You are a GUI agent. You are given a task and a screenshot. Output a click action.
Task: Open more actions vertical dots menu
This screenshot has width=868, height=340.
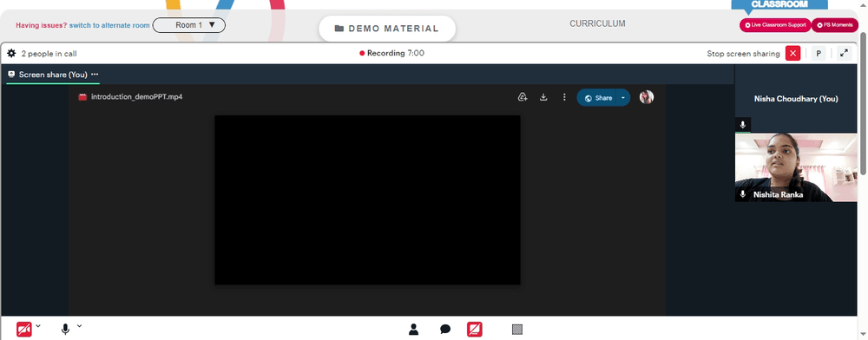[x=564, y=97]
